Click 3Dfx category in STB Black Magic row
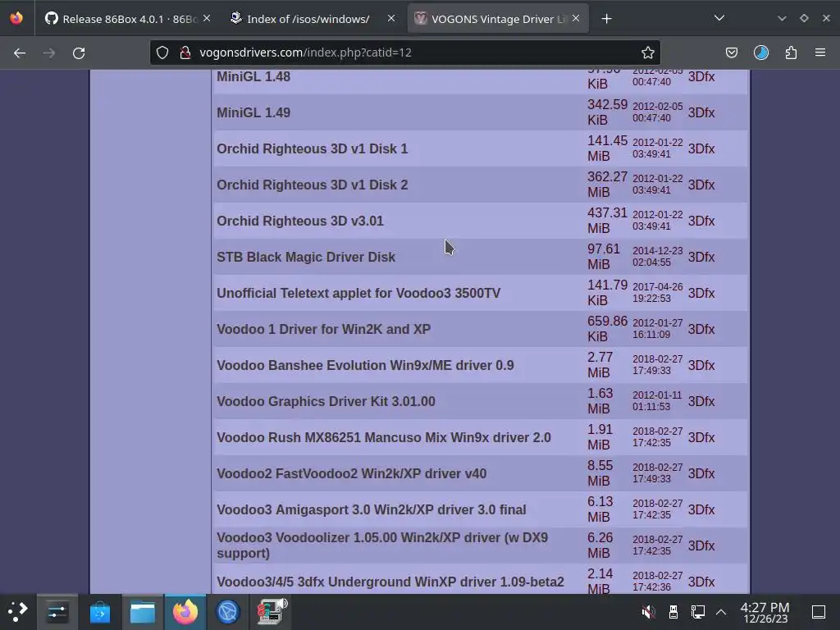 tap(701, 257)
